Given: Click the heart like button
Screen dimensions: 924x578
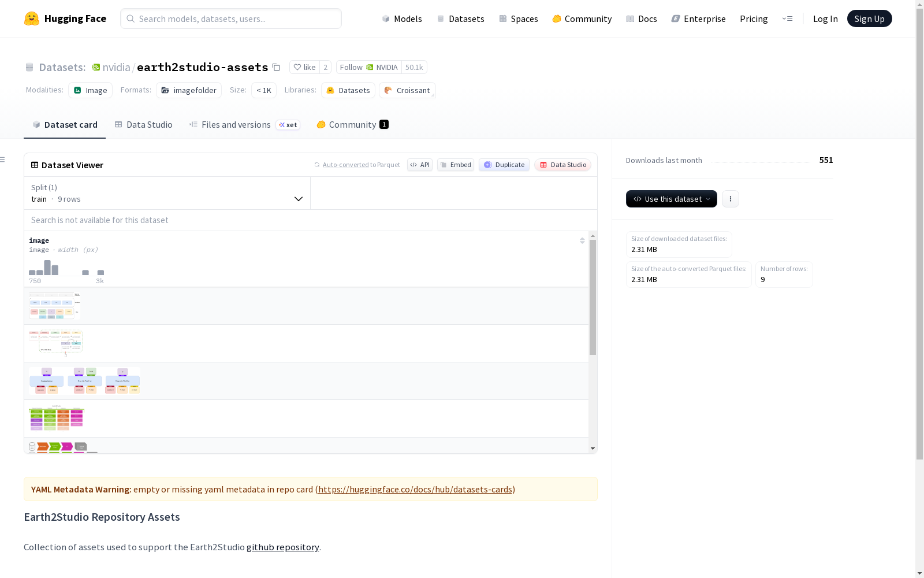Looking at the screenshot, I should 304,67.
